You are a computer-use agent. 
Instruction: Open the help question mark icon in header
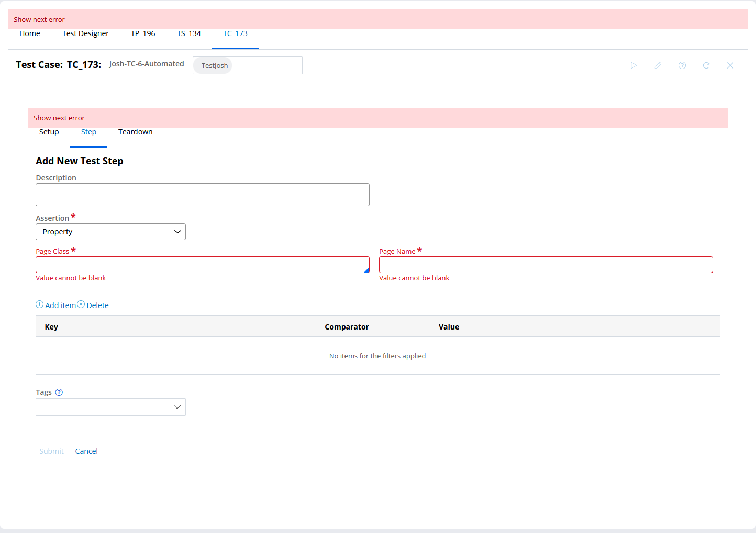click(682, 65)
